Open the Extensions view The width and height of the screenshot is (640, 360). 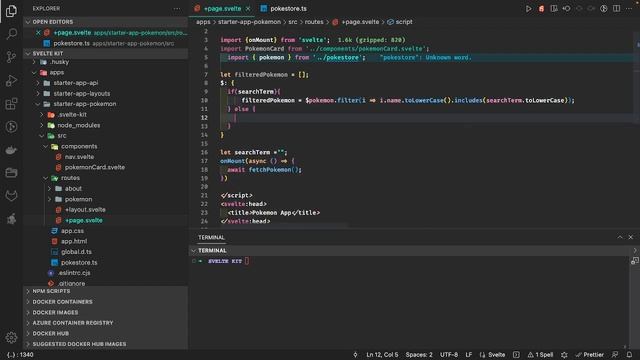11,104
